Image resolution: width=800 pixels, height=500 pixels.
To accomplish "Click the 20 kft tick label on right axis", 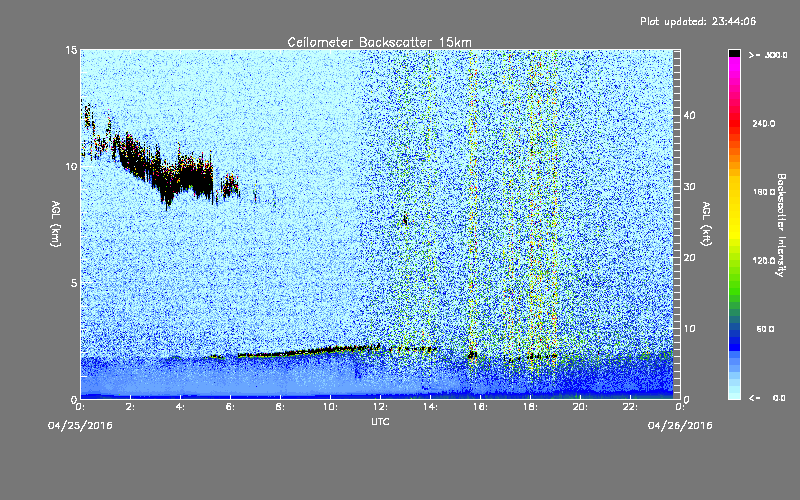I will (x=689, y=257).
